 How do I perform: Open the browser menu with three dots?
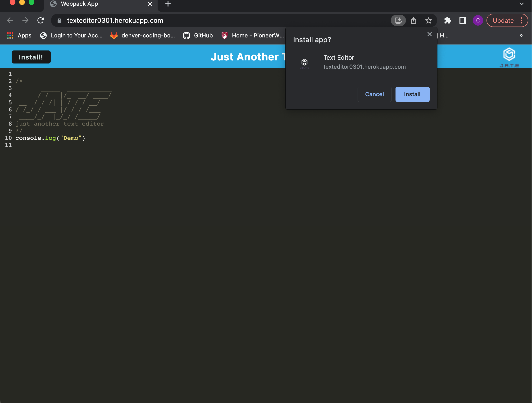[521, 20]
